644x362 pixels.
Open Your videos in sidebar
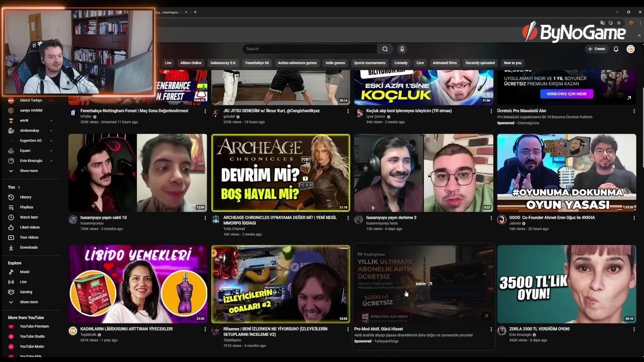(29, 237)
